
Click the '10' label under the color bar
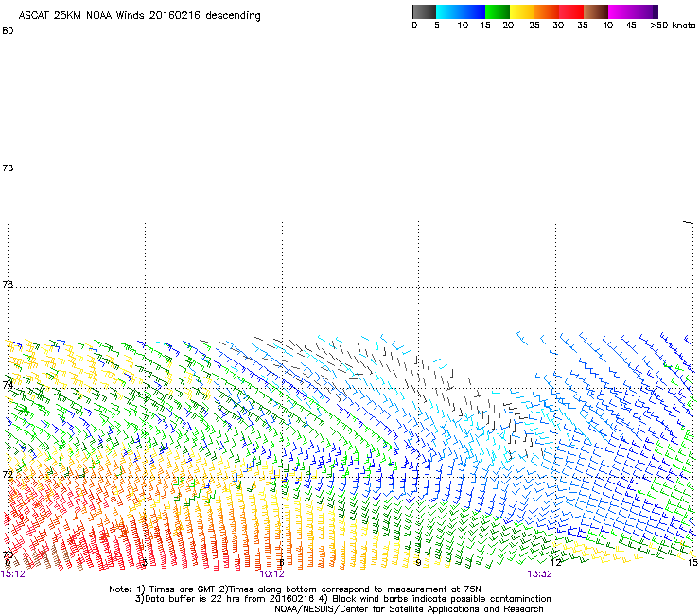click(463, 26)
